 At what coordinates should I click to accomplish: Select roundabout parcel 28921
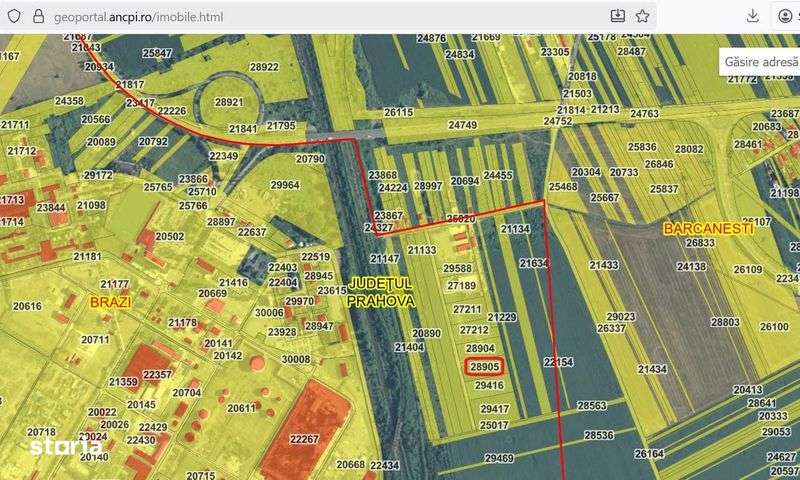[x=229, y=102]
